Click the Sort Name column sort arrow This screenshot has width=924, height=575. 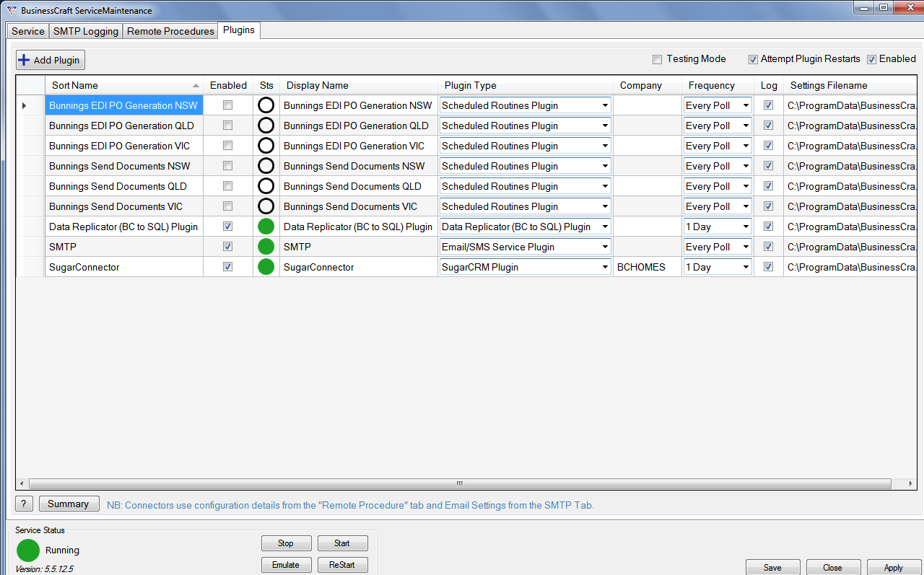point(196,85)
